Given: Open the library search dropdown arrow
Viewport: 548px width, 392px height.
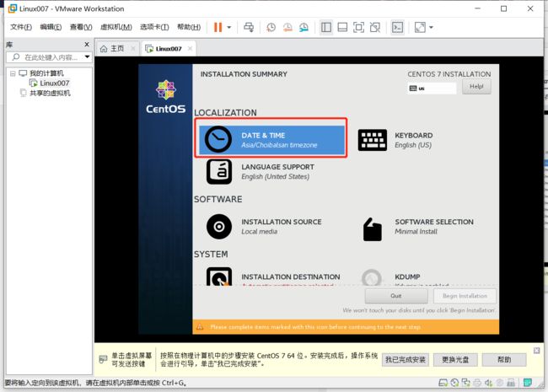Looking at the screenshot, I should pyautogui.click(x=88, y=57).
